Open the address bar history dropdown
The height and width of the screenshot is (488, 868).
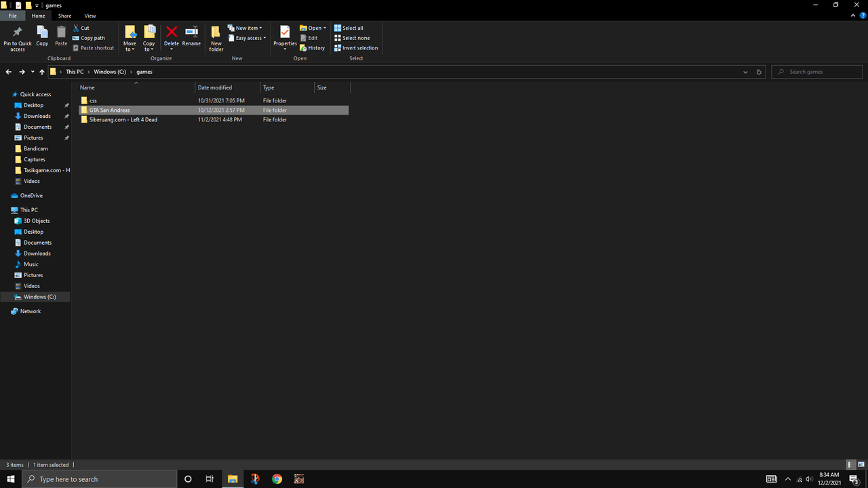[745, 72]
